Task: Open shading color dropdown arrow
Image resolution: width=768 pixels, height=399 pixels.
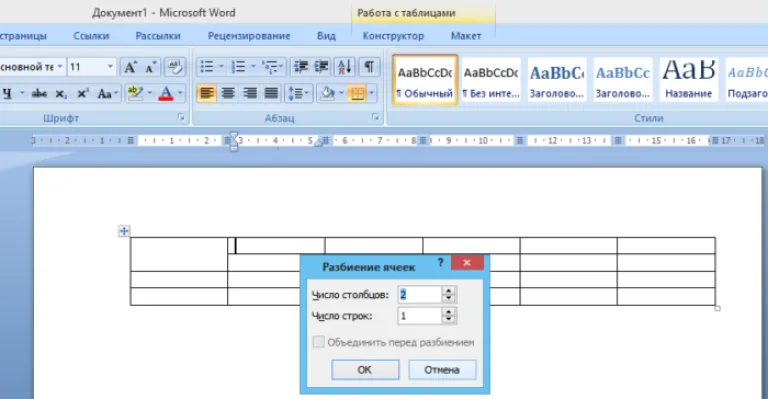Action: click(341, 93)
